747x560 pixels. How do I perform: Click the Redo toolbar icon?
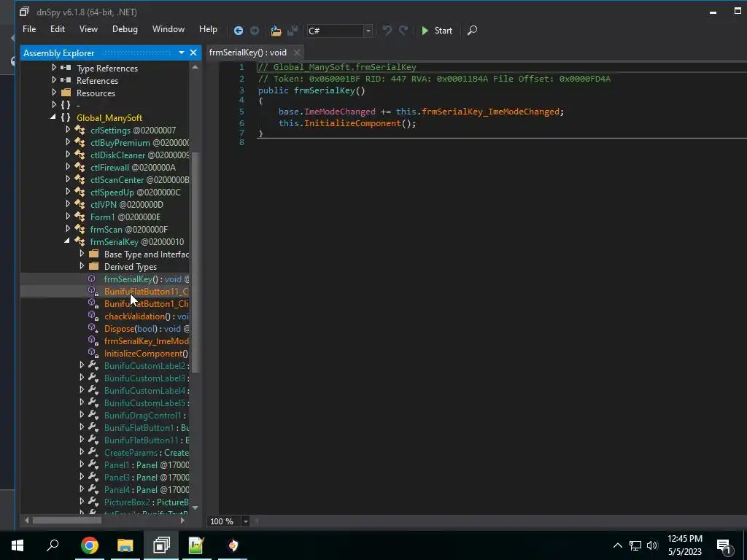pos(403,31)
